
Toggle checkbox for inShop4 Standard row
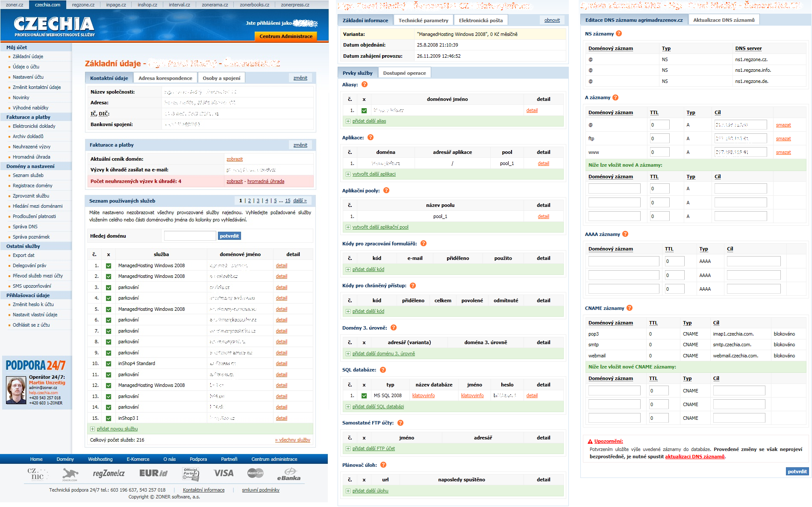pyautogui.click(x=109, y=364)
